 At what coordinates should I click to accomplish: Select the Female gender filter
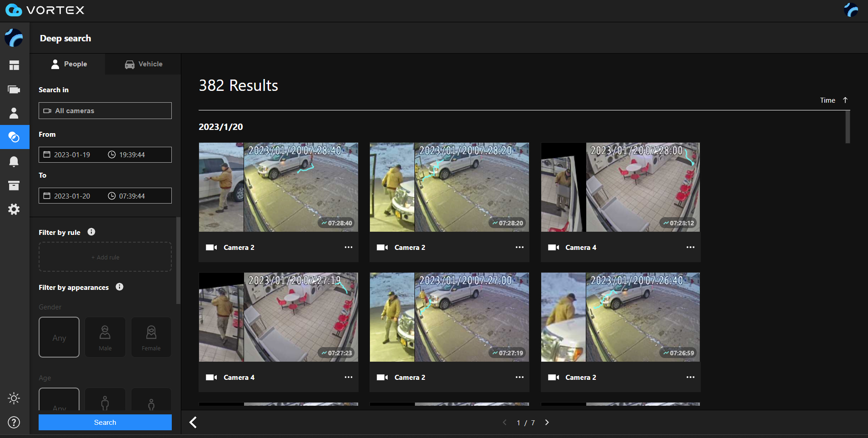tap(151, 337)
